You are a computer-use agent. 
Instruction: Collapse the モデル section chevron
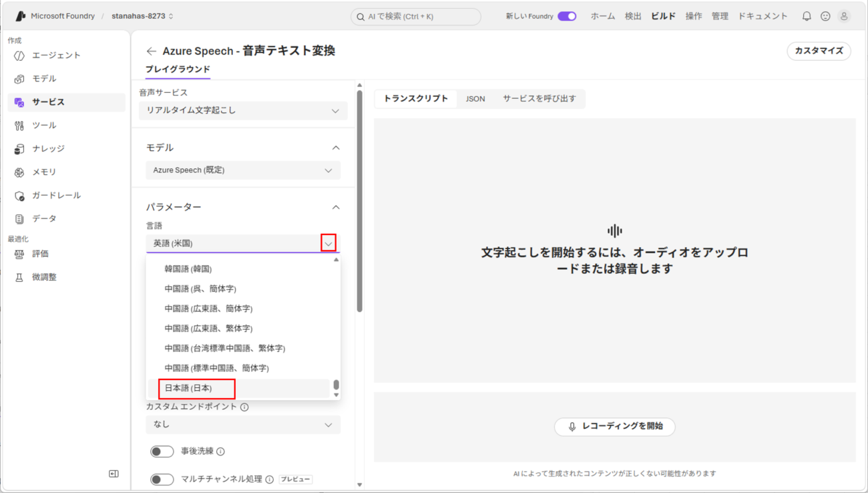pos(336,148)
